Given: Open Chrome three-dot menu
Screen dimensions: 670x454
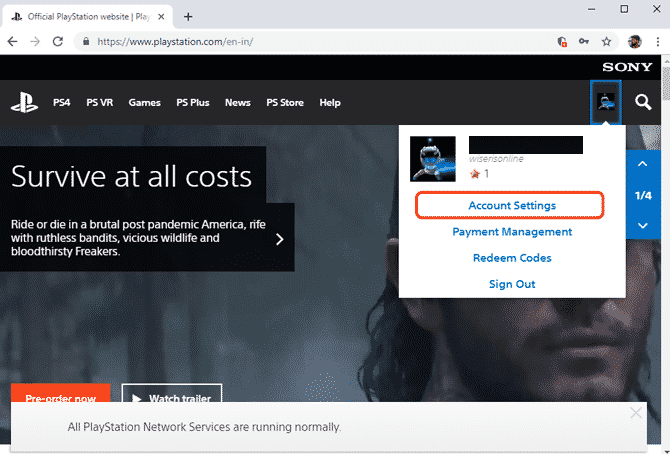Looking at the screenshot, I should [658, 41].
